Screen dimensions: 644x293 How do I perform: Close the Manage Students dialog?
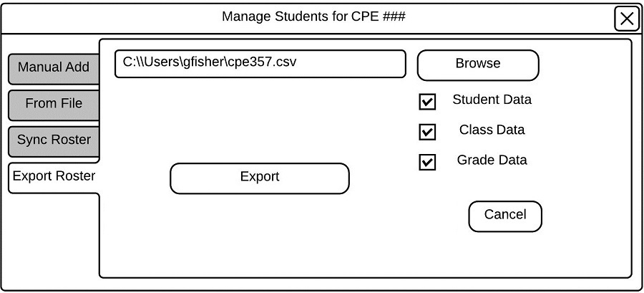pyautogui.click(x=627, y=19)
